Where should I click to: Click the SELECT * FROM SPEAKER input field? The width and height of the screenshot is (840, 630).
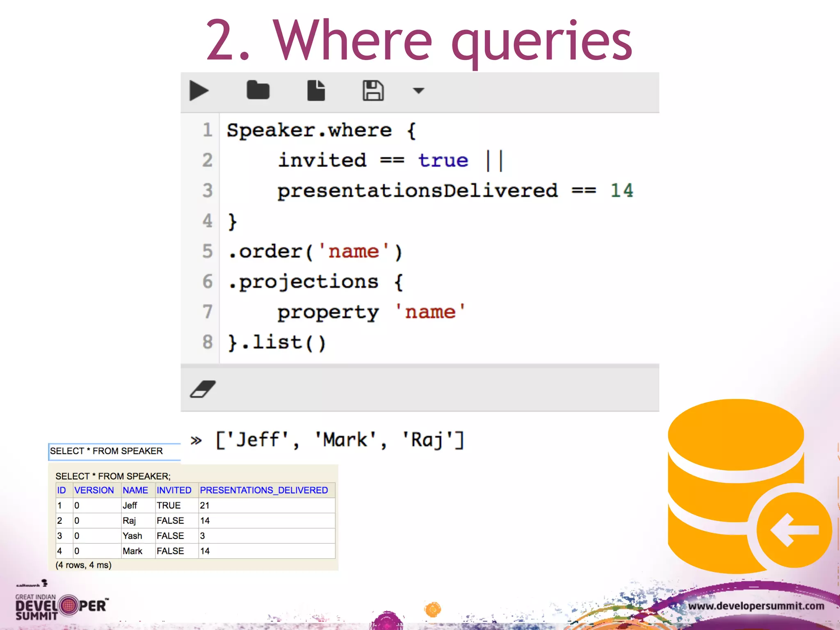pos(114,451)
